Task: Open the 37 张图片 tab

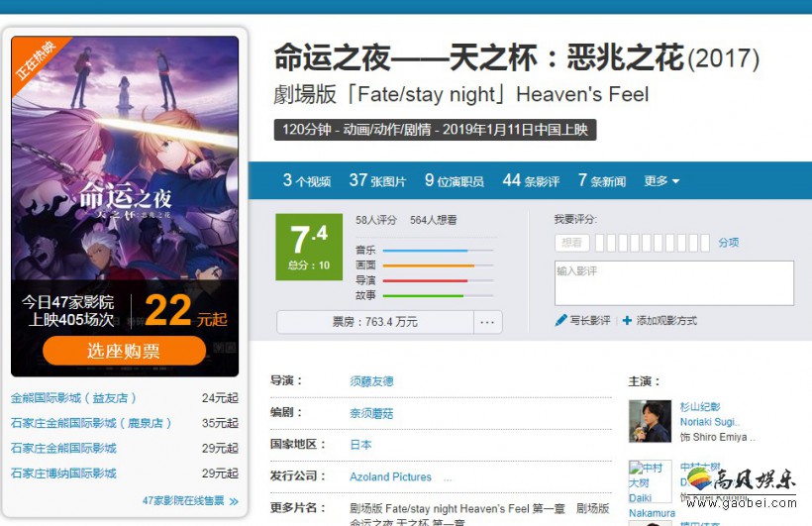Action: tap(377, 180)
